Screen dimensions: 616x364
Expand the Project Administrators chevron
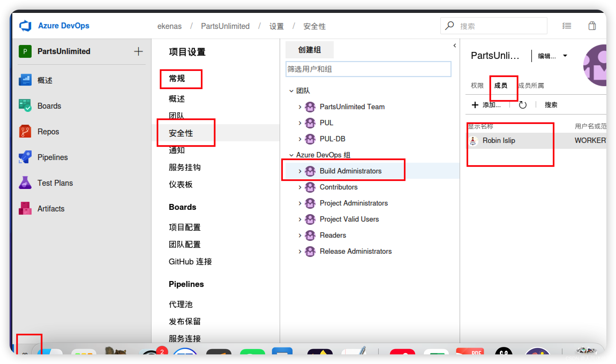(300, 203)
